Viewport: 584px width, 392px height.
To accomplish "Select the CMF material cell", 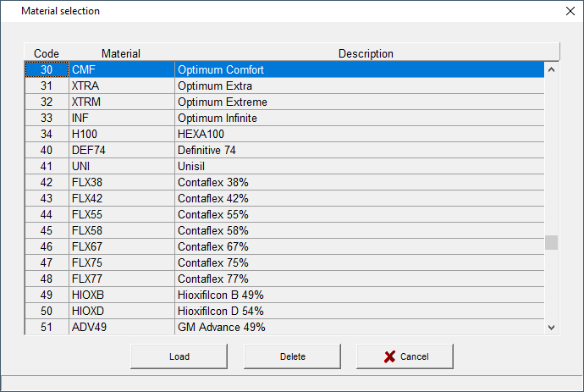I will pos(122,69).
